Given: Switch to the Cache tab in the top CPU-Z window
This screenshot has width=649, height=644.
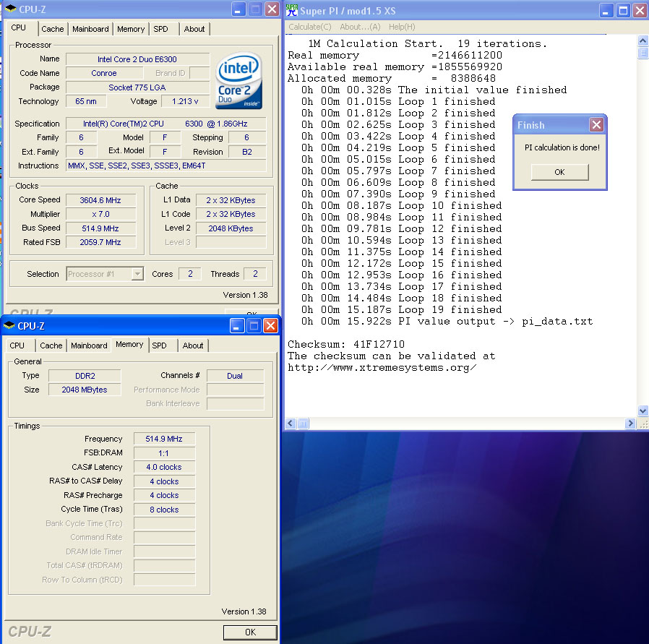Looking at the screenshot, I should 53,29.
